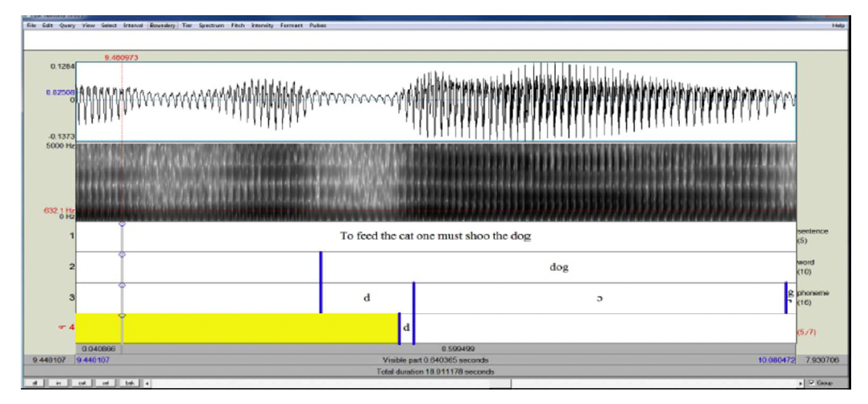Click the 'all' zoom button
Viewport: 868px width, 404px height.
tap(35, 384)
